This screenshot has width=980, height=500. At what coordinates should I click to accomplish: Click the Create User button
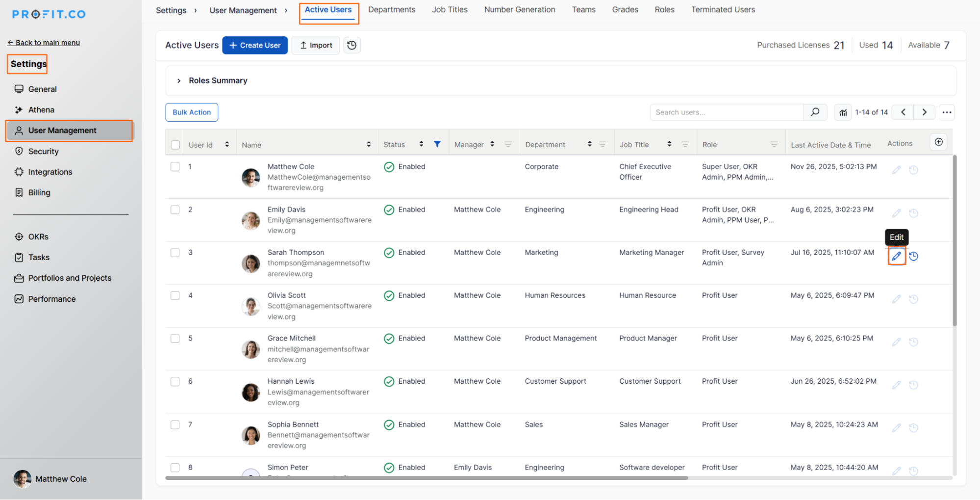tap(255, 45)
